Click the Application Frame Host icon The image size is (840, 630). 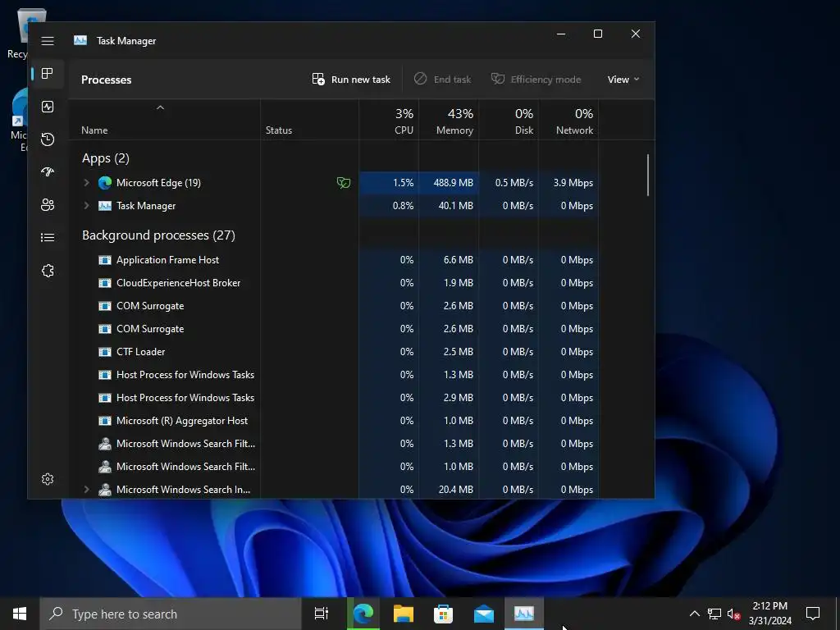(x=105, y=260)
